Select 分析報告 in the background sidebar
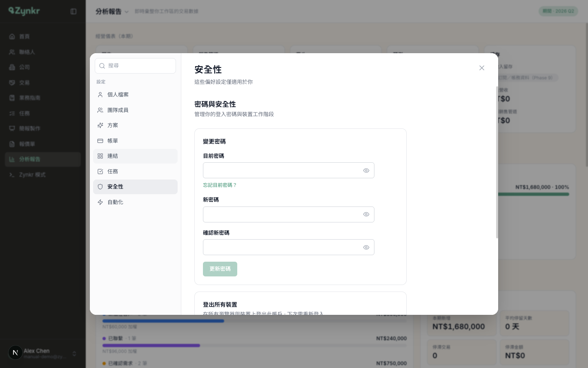Image resolution: width=588 pixels, height=368 pixels. (x=43, y=159)
